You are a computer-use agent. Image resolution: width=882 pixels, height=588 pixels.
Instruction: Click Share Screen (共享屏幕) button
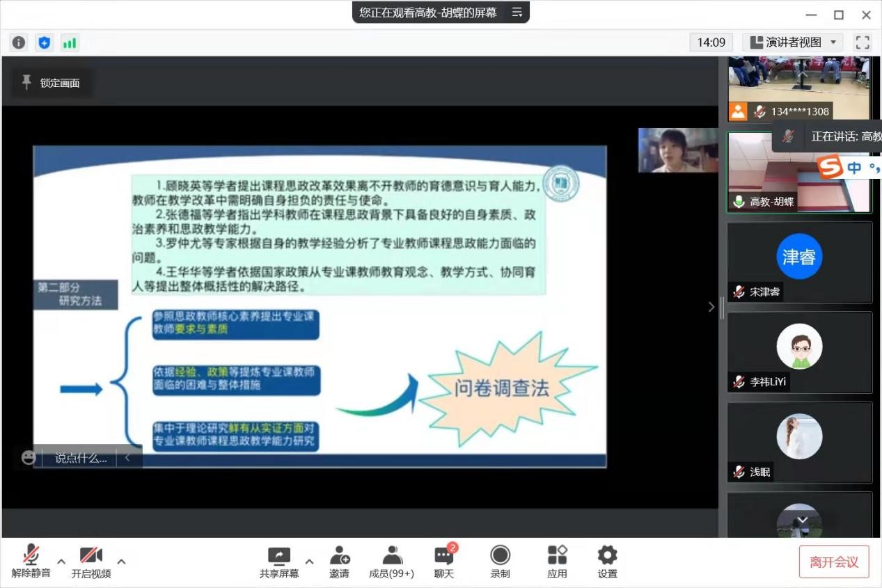click(279, 562)
